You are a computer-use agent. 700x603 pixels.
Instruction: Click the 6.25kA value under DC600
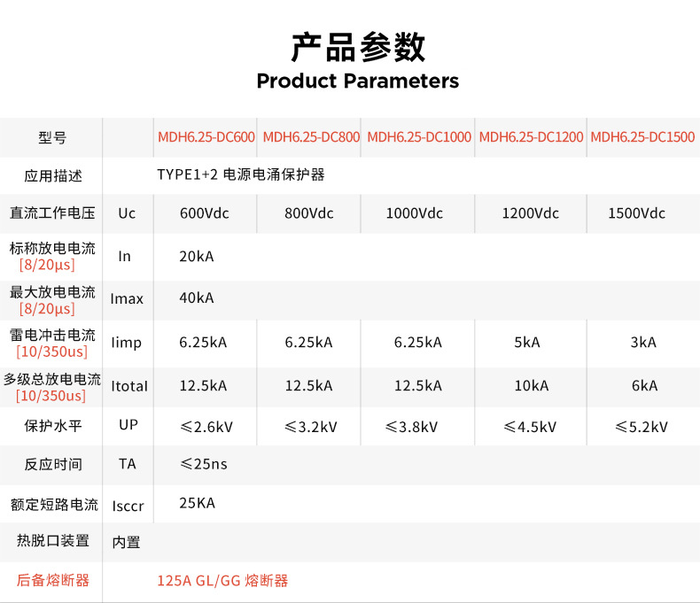coord(203,343)
